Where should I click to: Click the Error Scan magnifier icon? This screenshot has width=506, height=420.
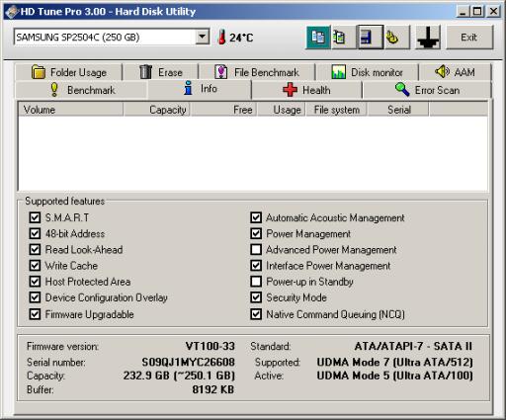[x=402, y=89]
